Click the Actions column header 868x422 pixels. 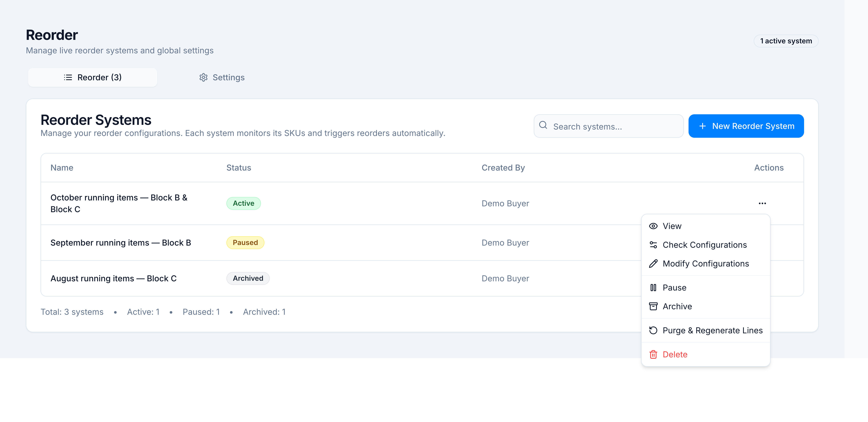[x=769, y=168]
